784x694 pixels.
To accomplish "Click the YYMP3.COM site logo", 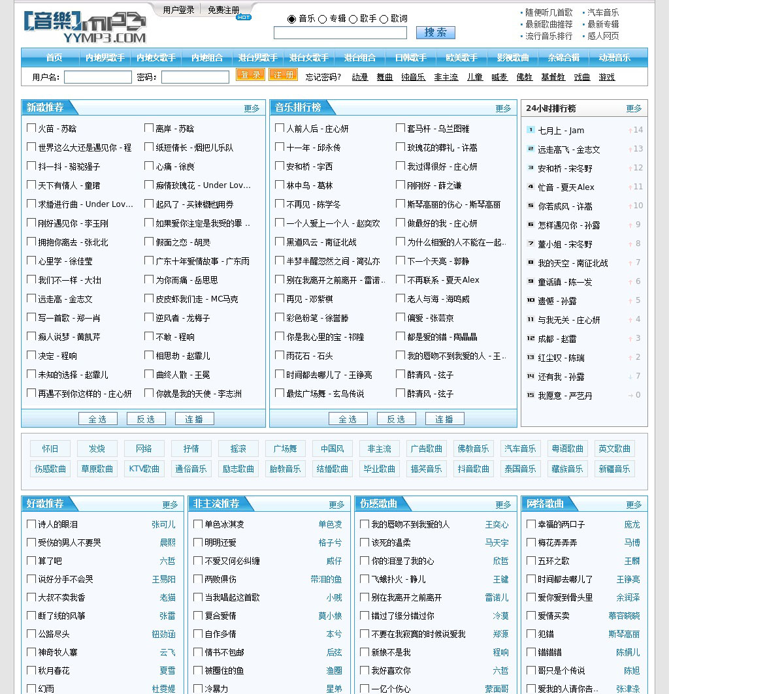I will 84,27.
